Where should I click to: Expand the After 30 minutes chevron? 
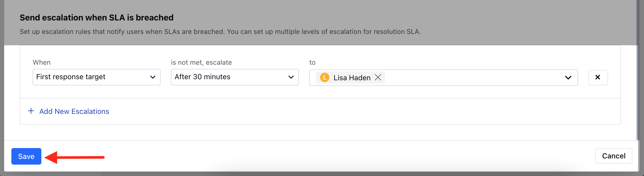(291, 77)
